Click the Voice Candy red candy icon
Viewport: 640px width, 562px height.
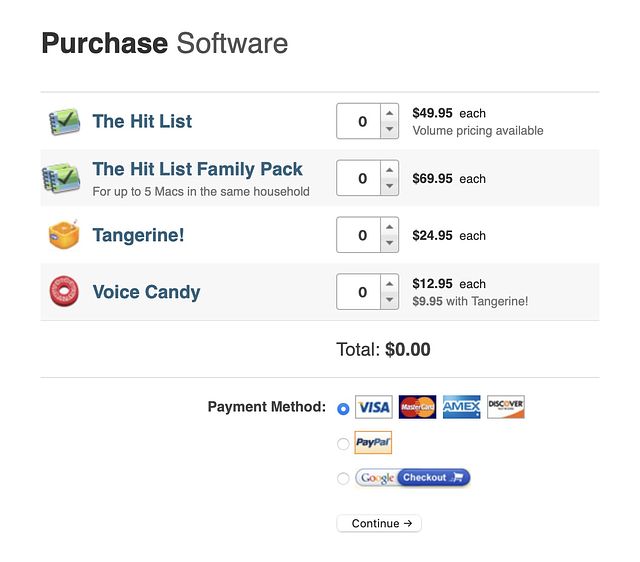(x=64, y=291)
